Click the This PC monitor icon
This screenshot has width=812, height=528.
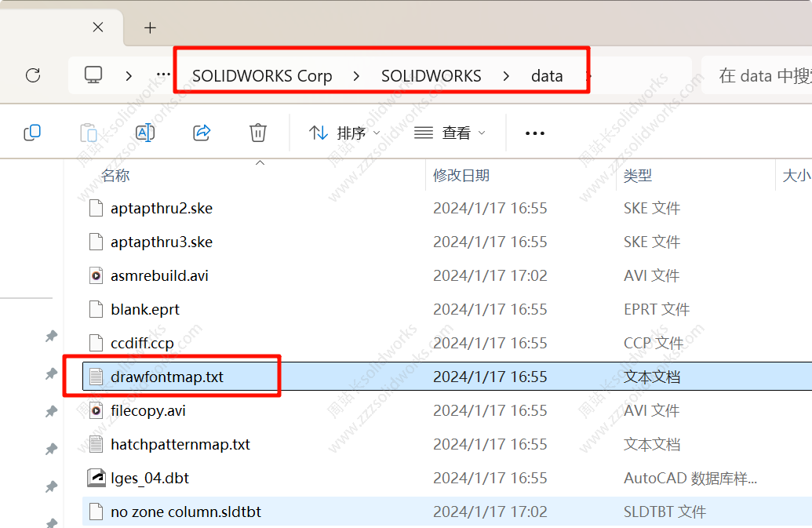[93, 75]
